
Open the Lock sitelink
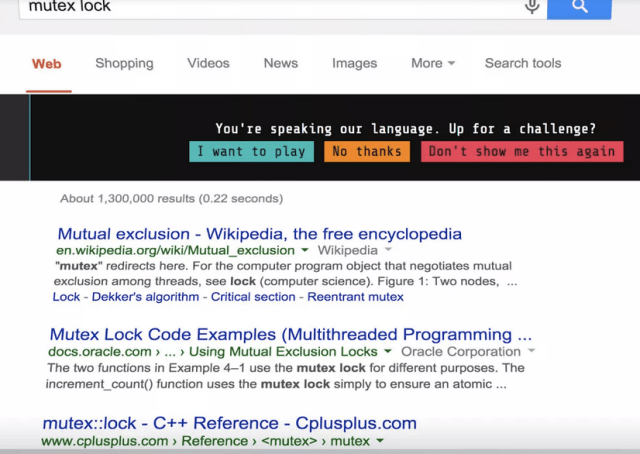pos(66,297)
